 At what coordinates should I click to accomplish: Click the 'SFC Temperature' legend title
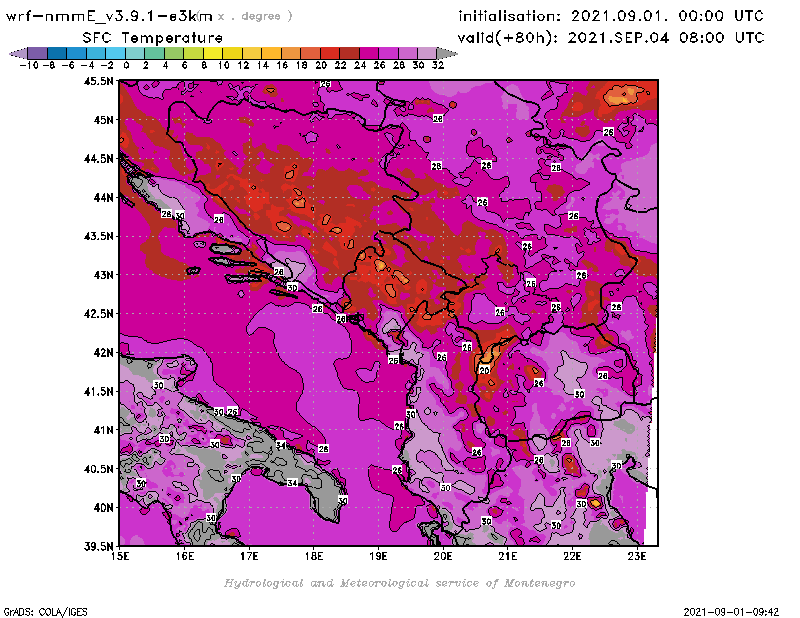point(153,38)
